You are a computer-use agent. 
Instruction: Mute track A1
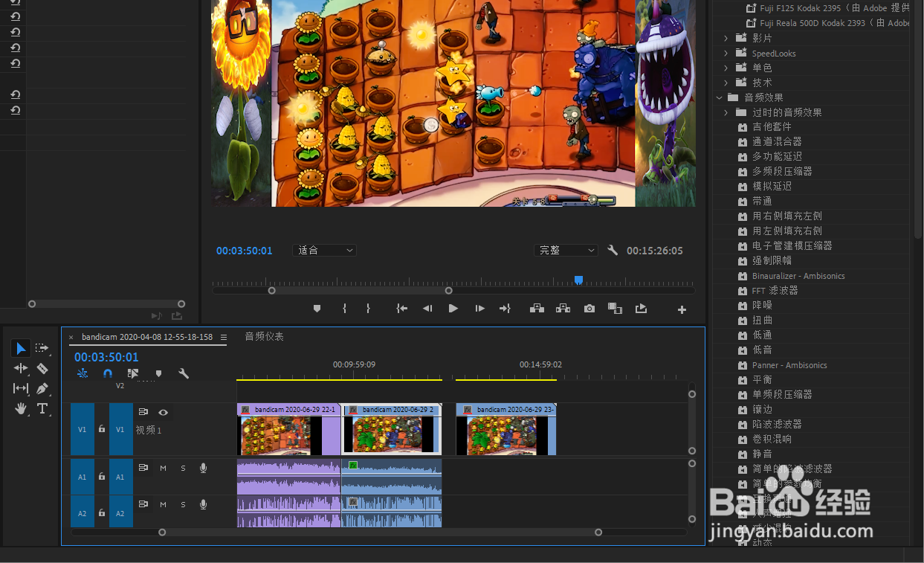[x=163, y=468]
